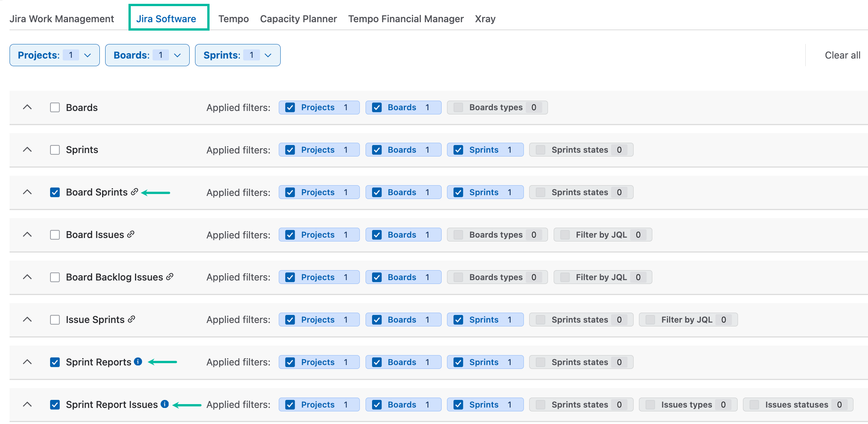Toggle Sprints states filter in Sprint Reports row

[581, 362]
